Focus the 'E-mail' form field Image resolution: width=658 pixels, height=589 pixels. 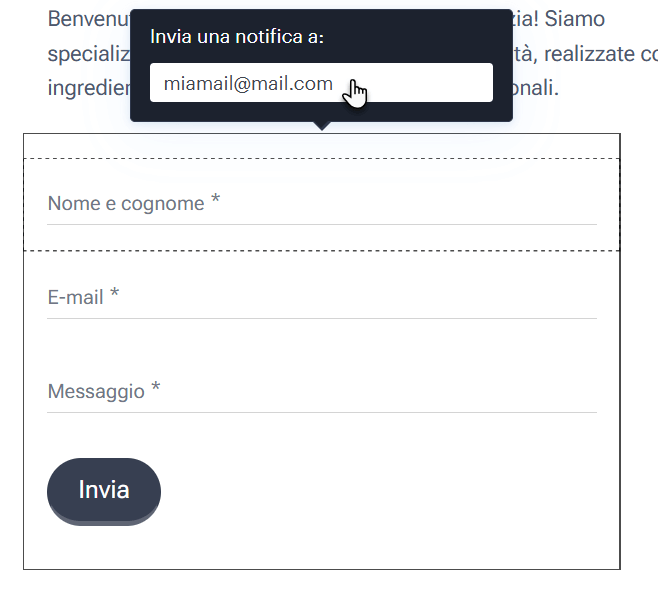coord(322,298)
